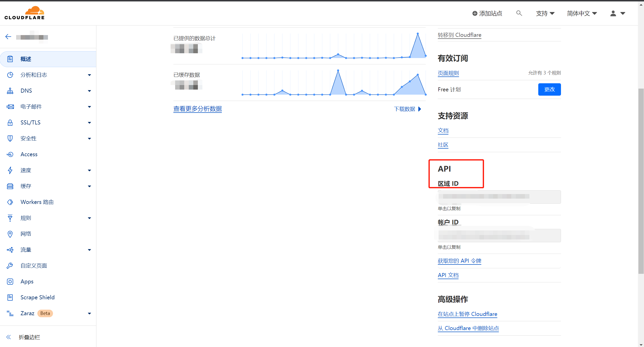Open the 自定义页面 wrench icon
The image size is (644, 347).
click(10, 265)
